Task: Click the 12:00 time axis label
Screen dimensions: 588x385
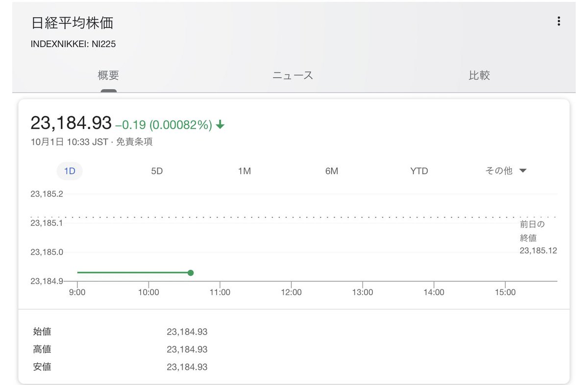Action: pos(291,292)
